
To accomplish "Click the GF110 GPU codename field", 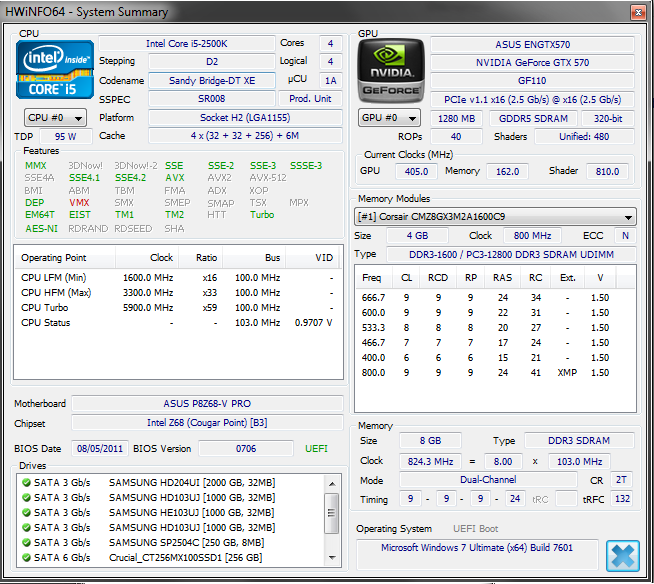I will click(x=532, y=81).
